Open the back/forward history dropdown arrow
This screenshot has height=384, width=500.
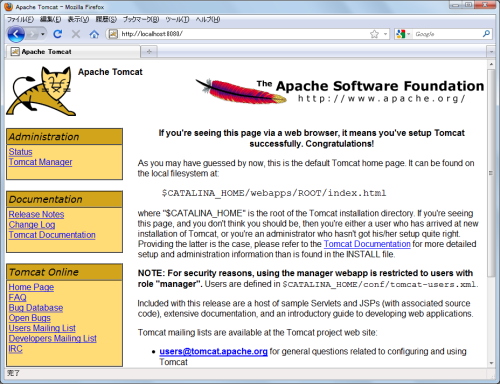click(x=43, y=34)
